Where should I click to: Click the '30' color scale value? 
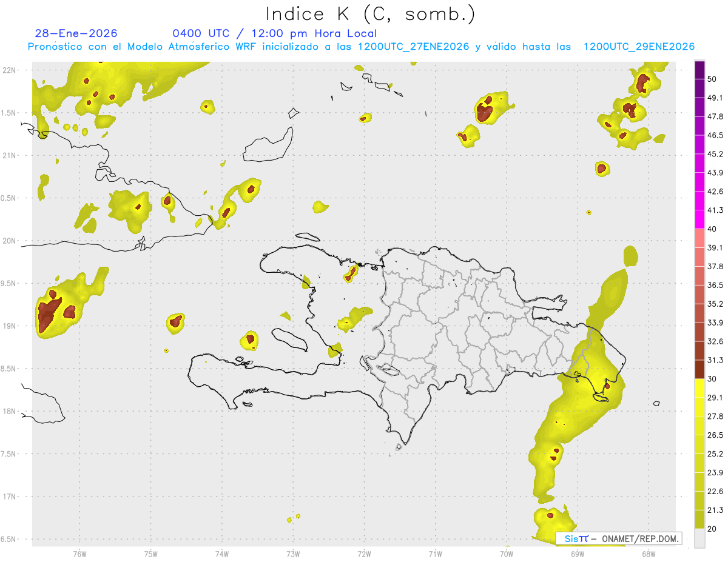click(x=712, y=379)
